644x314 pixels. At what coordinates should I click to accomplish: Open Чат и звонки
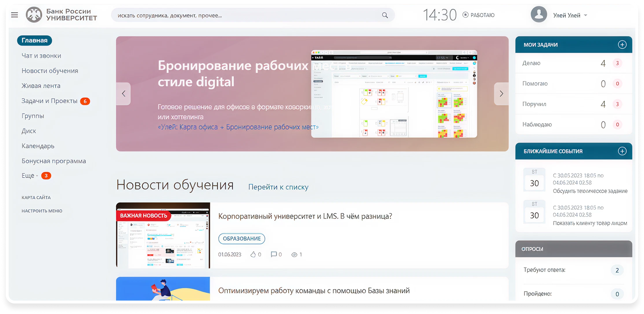click(x=41, y=56)
